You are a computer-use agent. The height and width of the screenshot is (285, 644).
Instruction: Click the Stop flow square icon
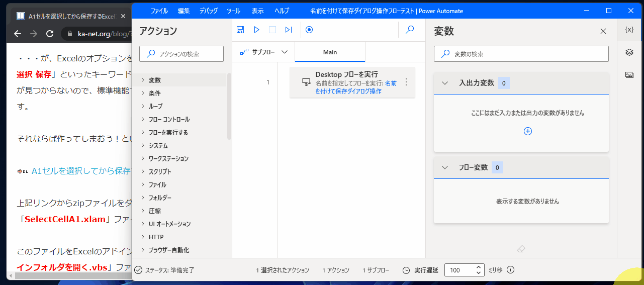pos(272,30)
